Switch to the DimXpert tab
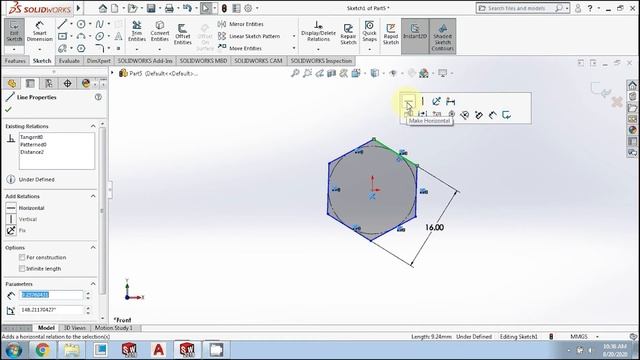Screen dimensions: 640x360 pyautogui.click(x=98, y=61)
